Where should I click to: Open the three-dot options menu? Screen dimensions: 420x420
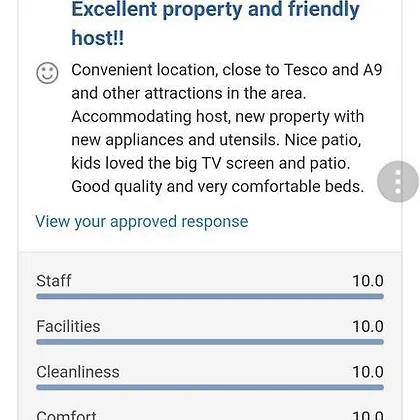(398, 182)
